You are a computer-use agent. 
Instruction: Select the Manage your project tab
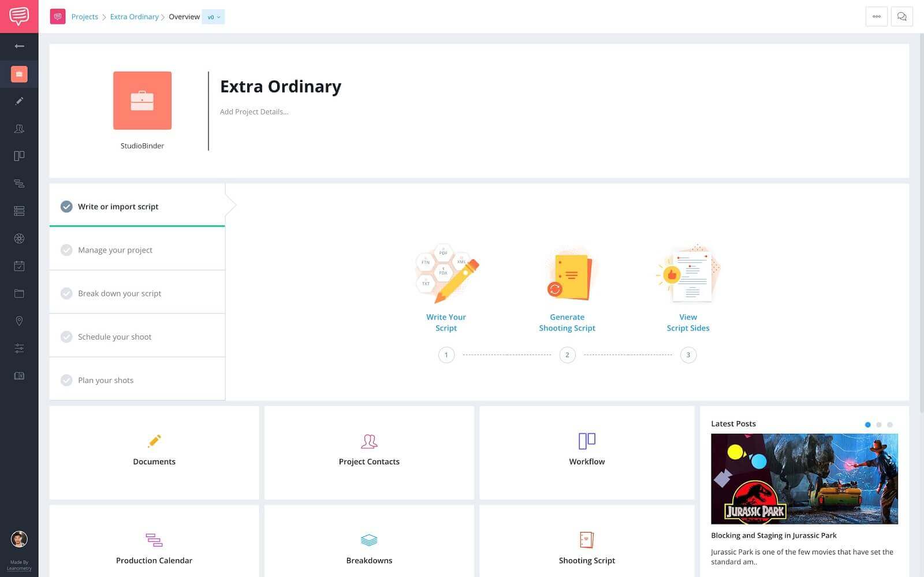137,249
